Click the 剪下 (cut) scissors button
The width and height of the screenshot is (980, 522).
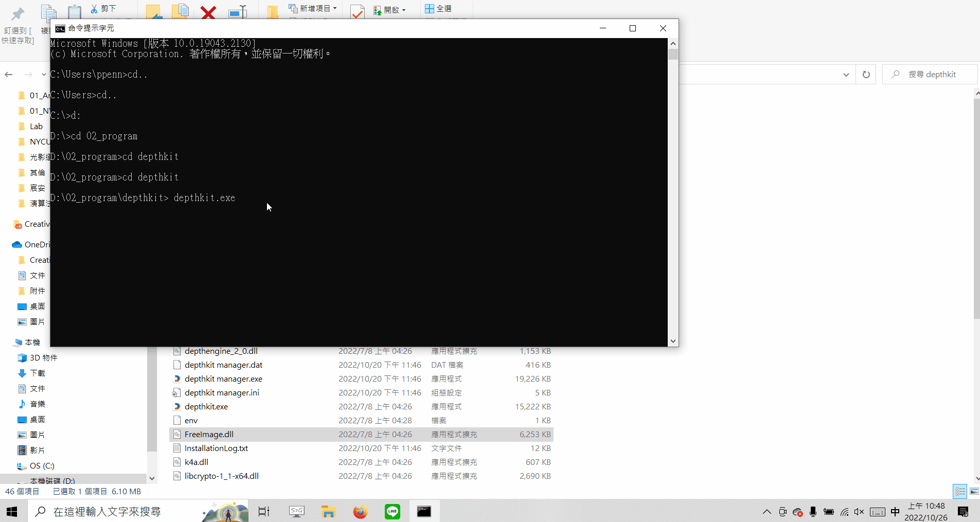pyautogui.click(x=103, y=9)
